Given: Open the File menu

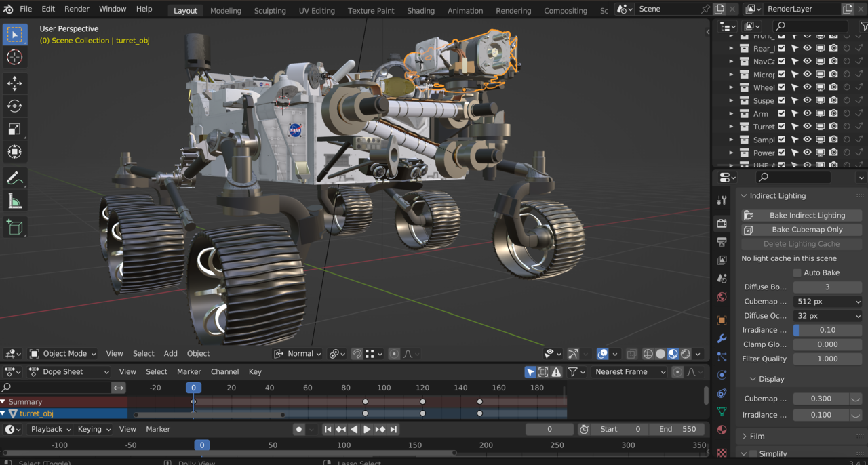Looking at the screenshot, I should [26, 9].
